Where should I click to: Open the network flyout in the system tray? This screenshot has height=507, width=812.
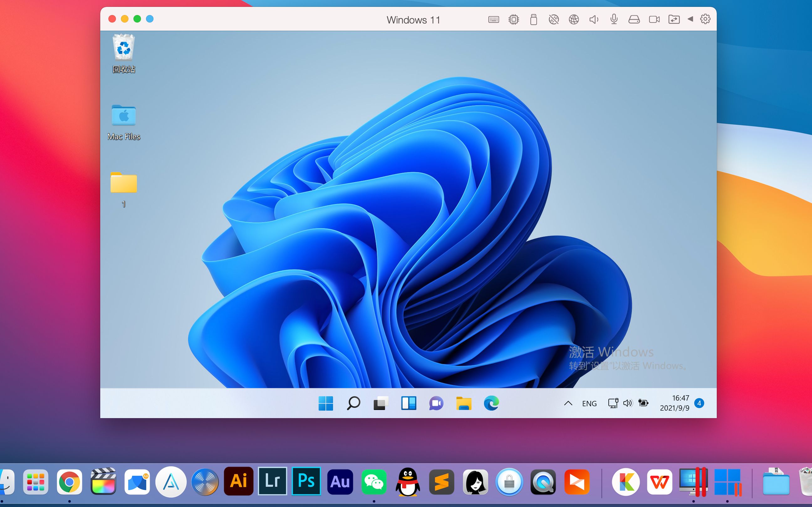pyautogui.click(x=613, y=403)
